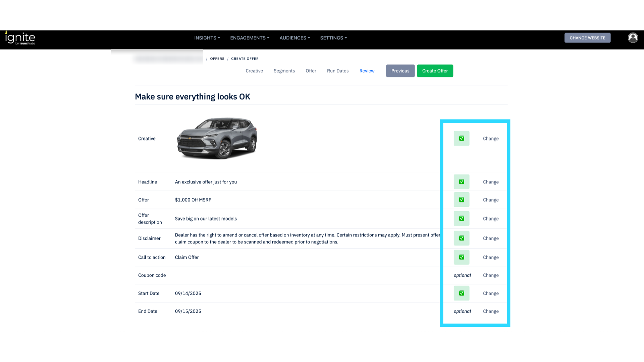Click the Previous button
644x362 pixels.
tap(400, 71)
